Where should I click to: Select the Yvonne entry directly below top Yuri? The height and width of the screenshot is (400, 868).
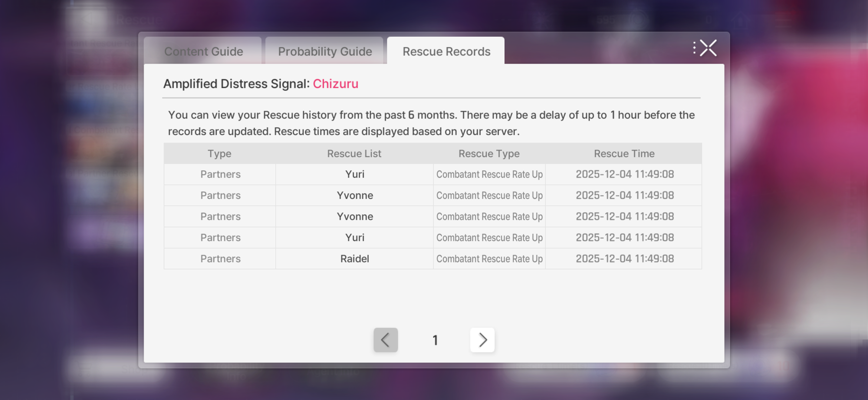pyautogui.click(x=355, y=195)
